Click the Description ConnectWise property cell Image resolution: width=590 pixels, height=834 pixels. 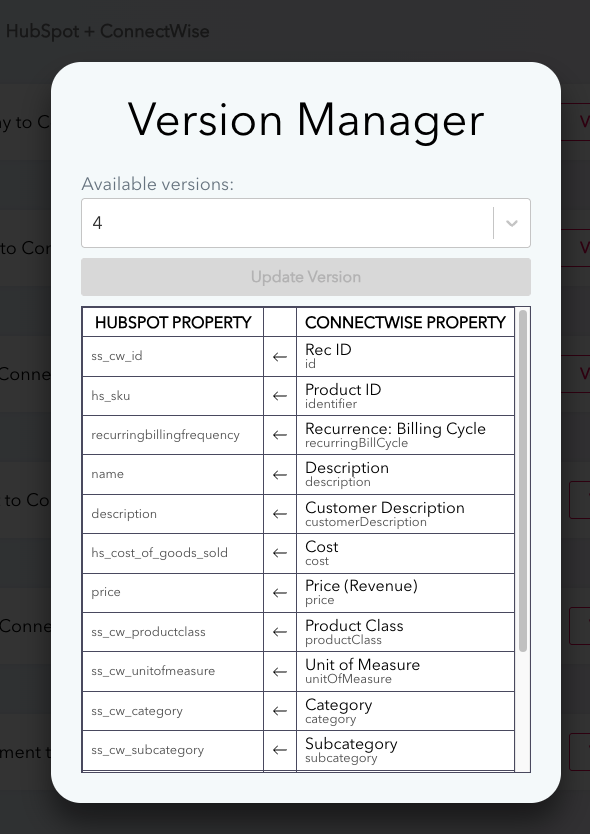tap(405, 474)
